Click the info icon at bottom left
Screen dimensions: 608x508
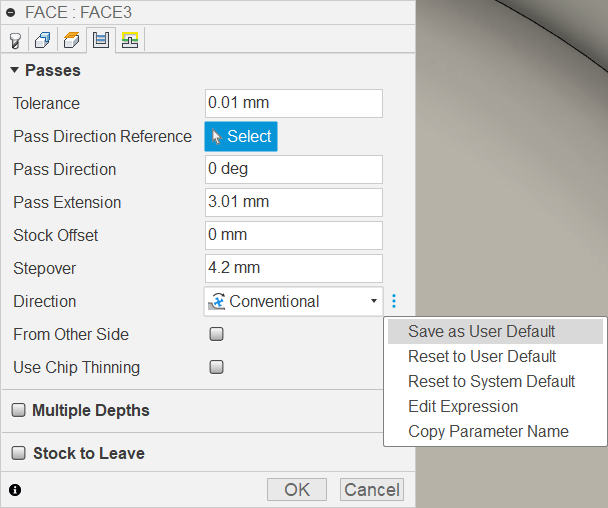(15, 490)
